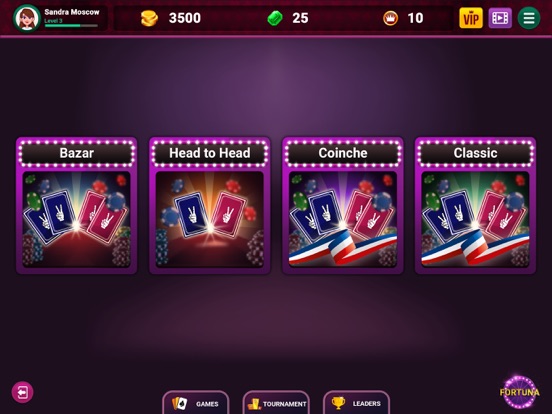Tap the 3500 coin balance

click(185, 18)
